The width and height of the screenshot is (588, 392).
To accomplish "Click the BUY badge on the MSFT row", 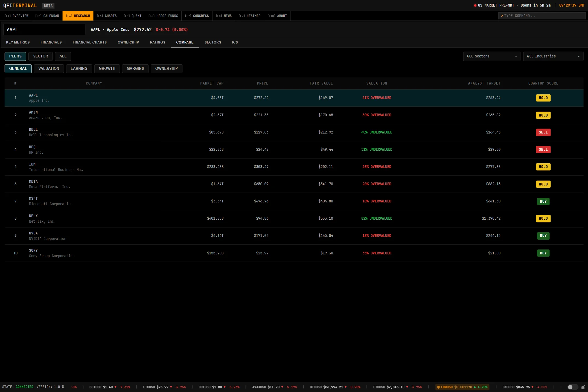I will pos(543,201).
